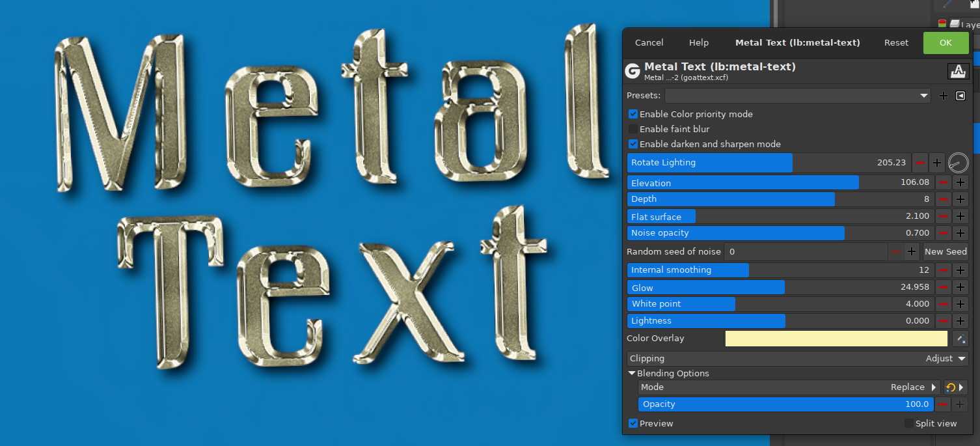Screen dimensions: 980x446
Task: Decrease Rotate Lighting with minus button
Action: coord(920,163)
